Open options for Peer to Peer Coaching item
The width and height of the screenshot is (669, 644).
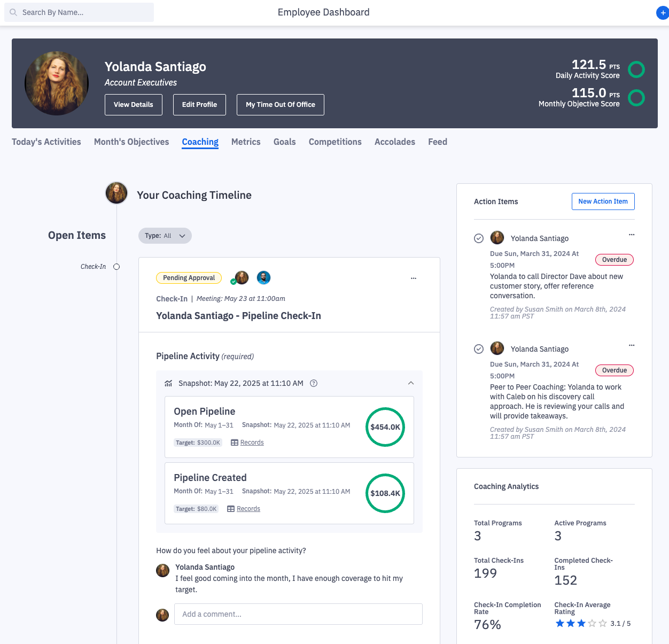pyautogui.click(x=632, y=345)
